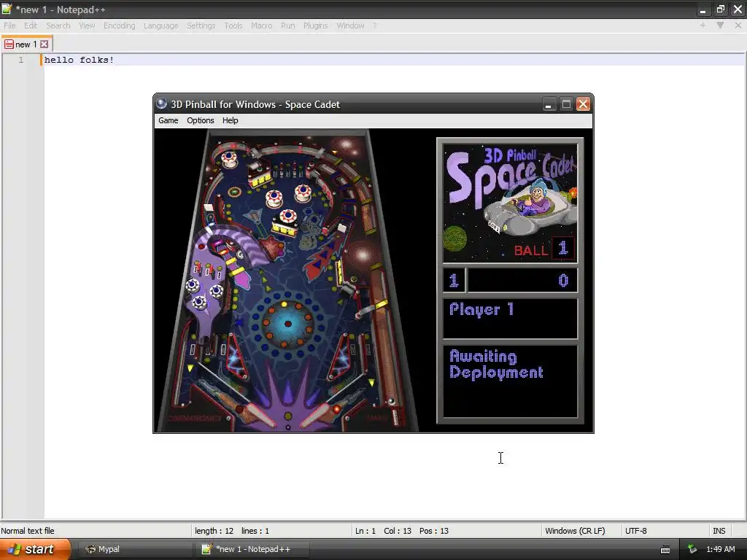
Task: Open Notepad++ Encoding menu
Action: point(119,26)
